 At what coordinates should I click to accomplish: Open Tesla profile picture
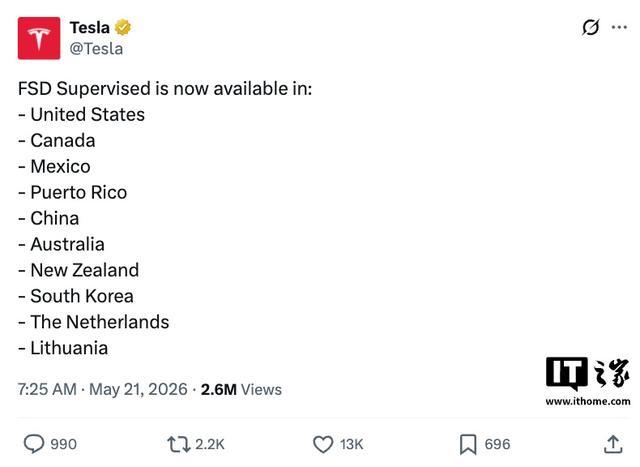coord(39,38)
